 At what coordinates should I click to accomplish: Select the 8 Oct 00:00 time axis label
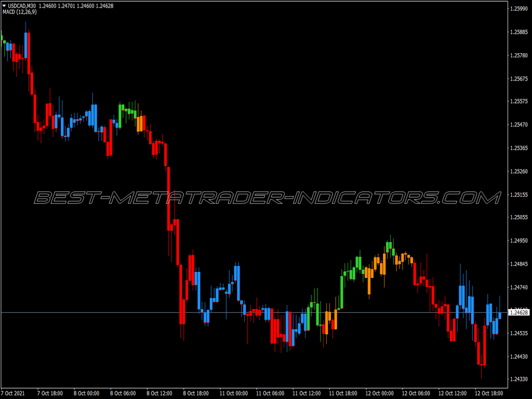pos(86,394)
